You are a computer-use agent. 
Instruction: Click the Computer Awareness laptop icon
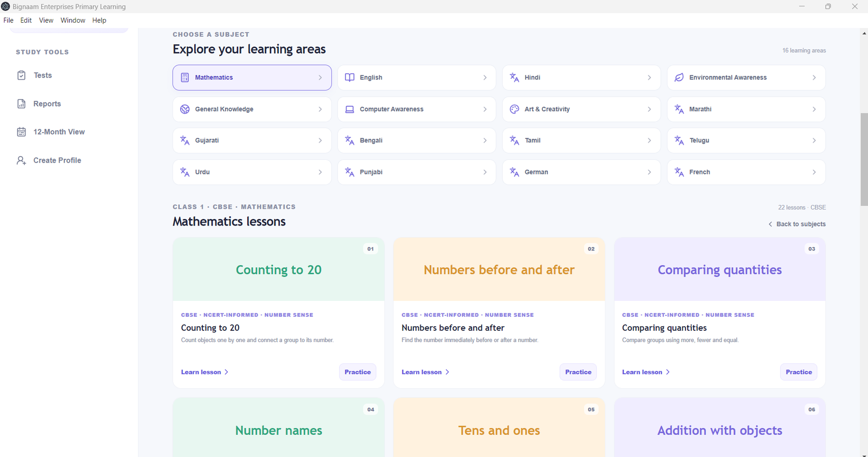pos(350,109)
